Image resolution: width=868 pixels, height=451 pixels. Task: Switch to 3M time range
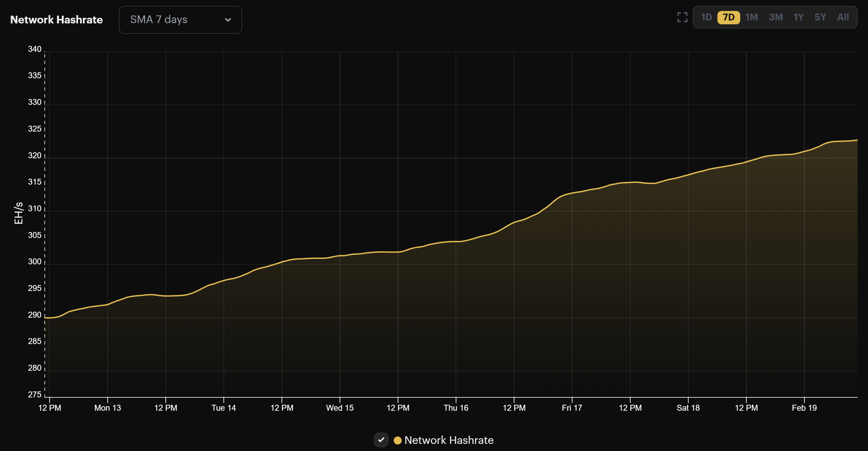point(776,17)
